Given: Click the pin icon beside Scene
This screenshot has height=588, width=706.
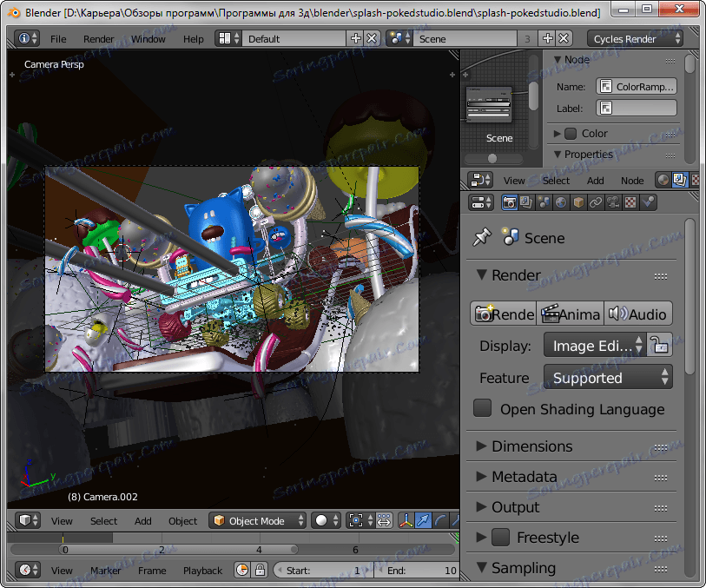Looking at the screenshot, I should tap(481, 238).
